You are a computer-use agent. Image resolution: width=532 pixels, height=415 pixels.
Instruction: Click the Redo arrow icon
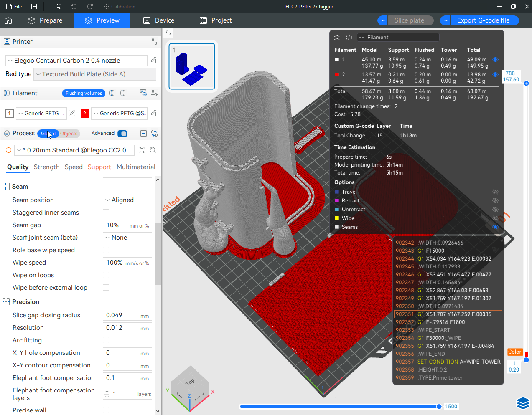point(90,6)
